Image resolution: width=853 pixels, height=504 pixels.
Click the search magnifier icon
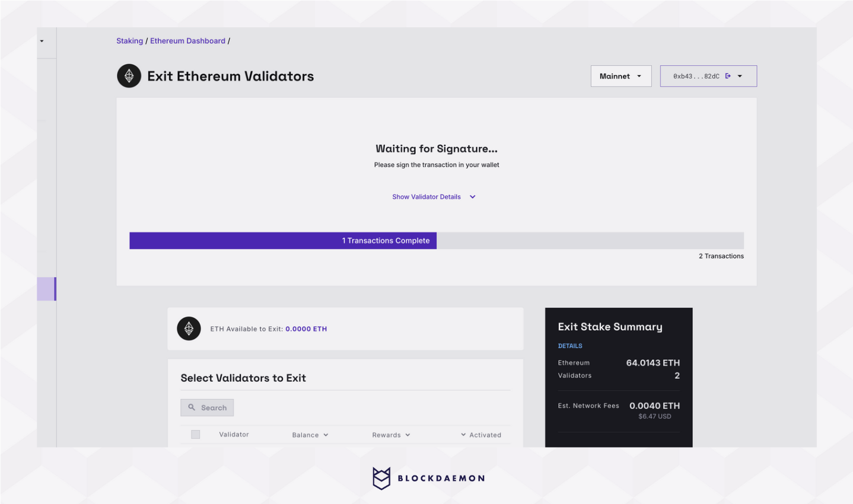point(192,407)
